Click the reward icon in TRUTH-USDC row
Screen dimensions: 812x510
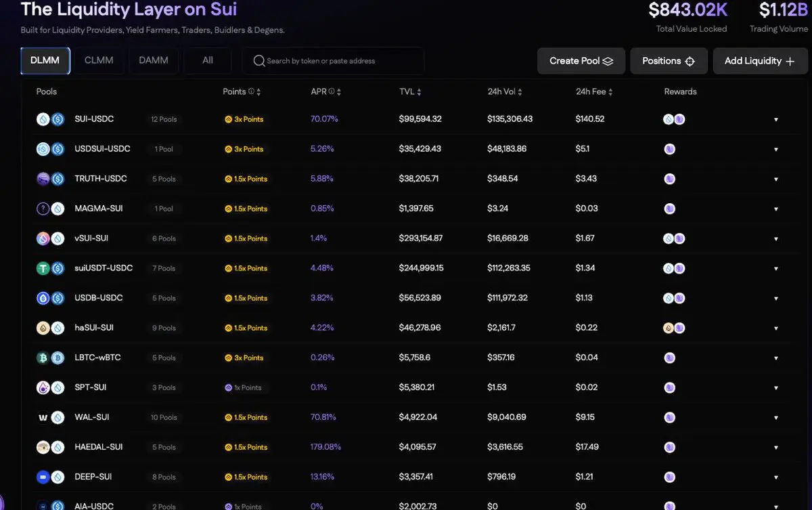point(670,179)
